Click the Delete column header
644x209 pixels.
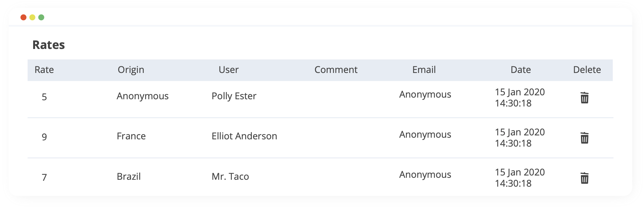click(587, 70)
